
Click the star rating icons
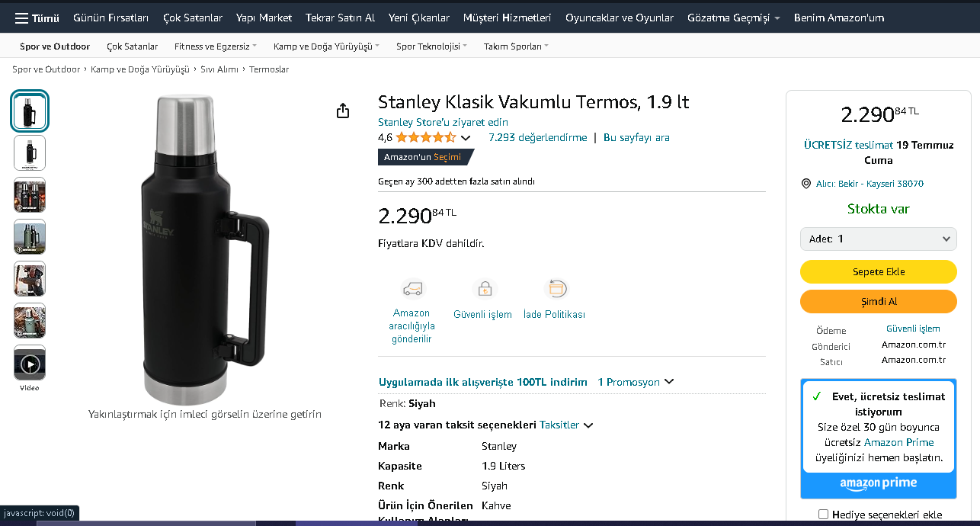click(425, 138)
